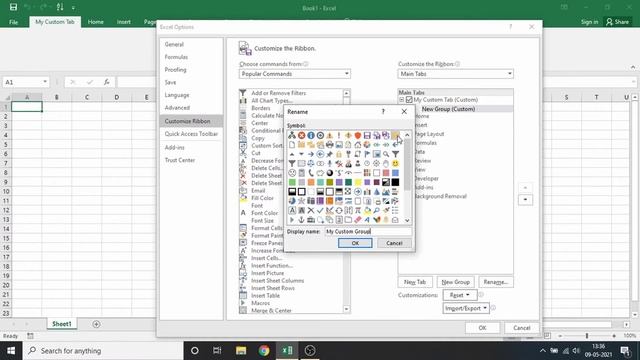Select the floppy disk save symbol
Viewport: 640px width, 360px height.
click(367, 135)
